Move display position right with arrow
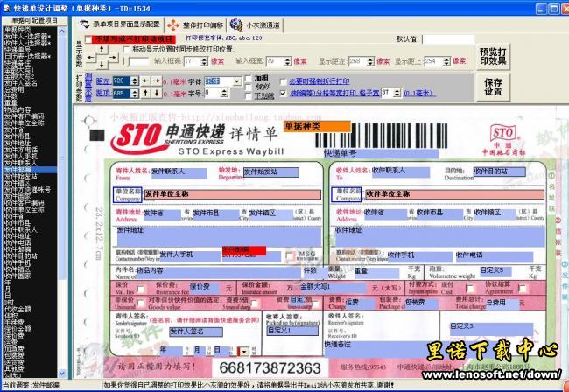The height and width of the screenshot is (392, 569). pyautogui.click(x=113, y=57)
